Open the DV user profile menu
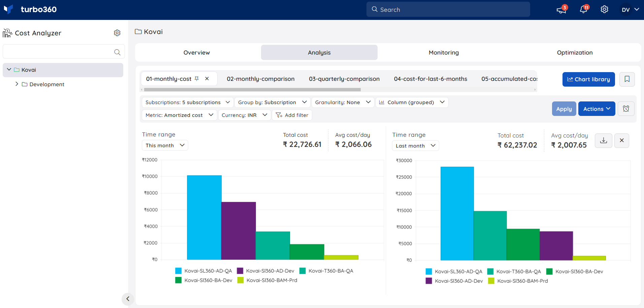Screen dimensions: 644x308 [x=630, y=10]
